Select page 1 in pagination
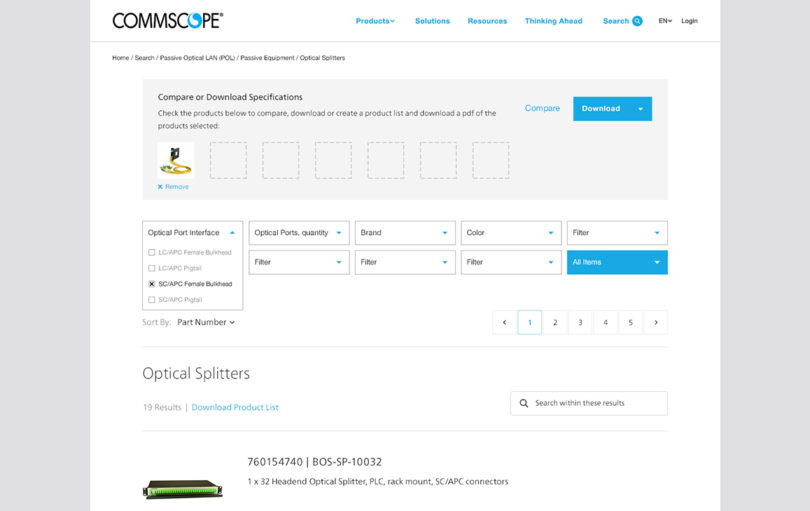The height and width of the screenshot is (511, 810). click(529, 322)
